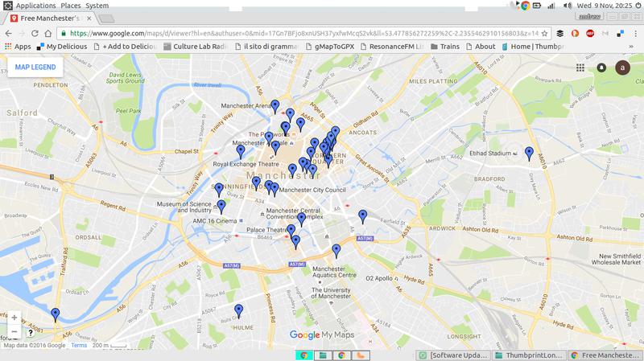Open the Trains bookmarks folder
Image resolution: width=644 pixels, height=361 pixels.
coord(445,47)
